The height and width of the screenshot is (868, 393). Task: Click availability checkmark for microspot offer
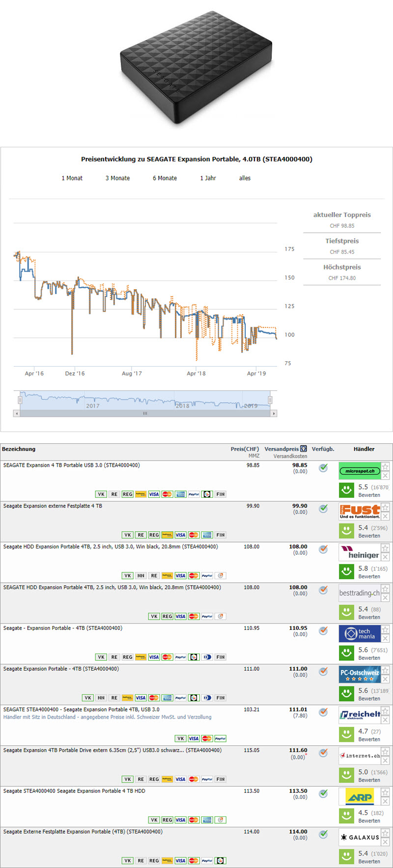323,468
